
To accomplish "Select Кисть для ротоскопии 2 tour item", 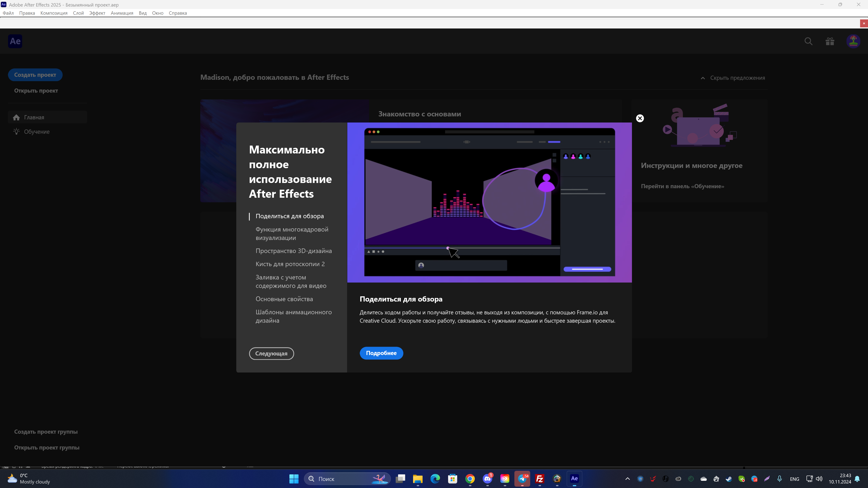I will (290, 264).
